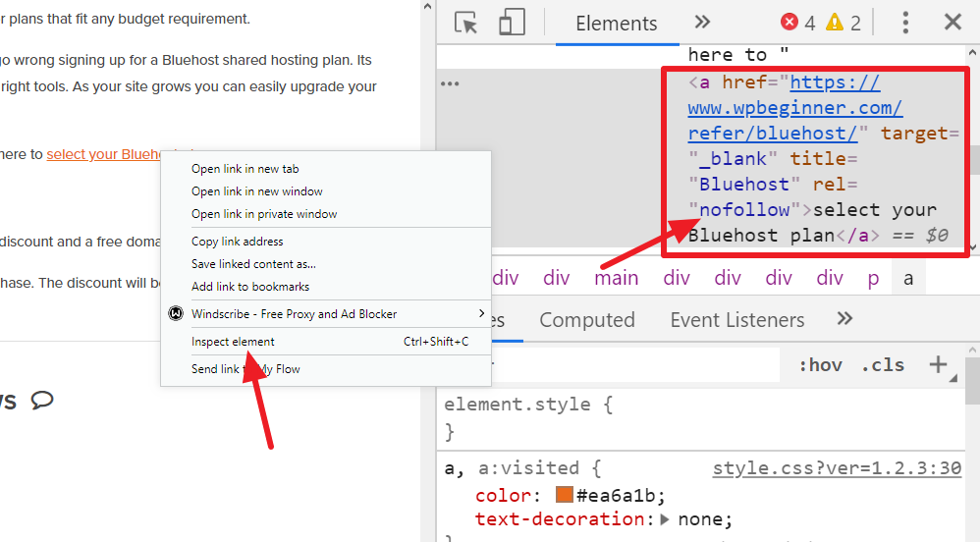Activate the element picker inspect icon

click(x=466, y=23)
